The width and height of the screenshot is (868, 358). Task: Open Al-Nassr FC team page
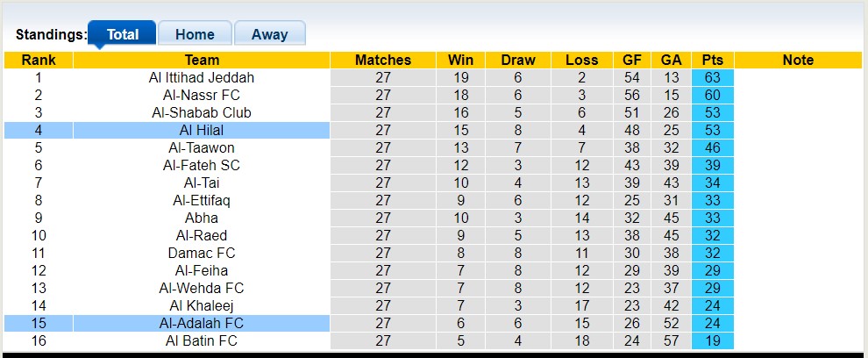[202, 95]
